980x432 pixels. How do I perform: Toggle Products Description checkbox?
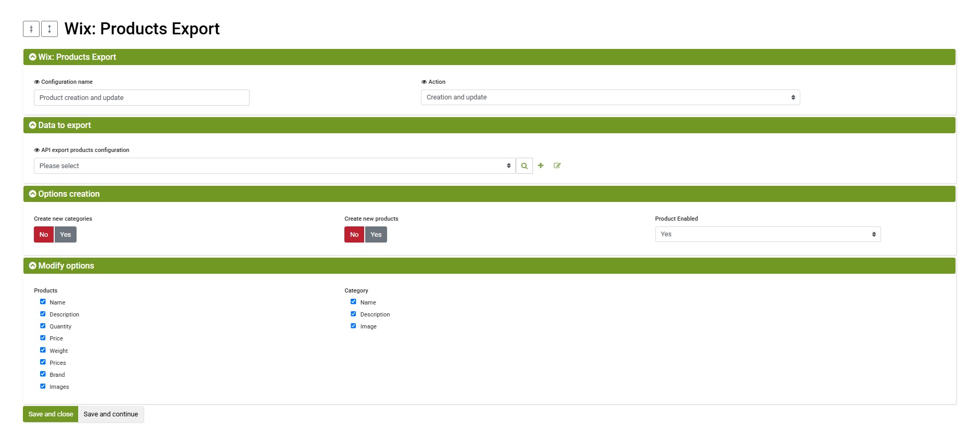click(43, 314)
